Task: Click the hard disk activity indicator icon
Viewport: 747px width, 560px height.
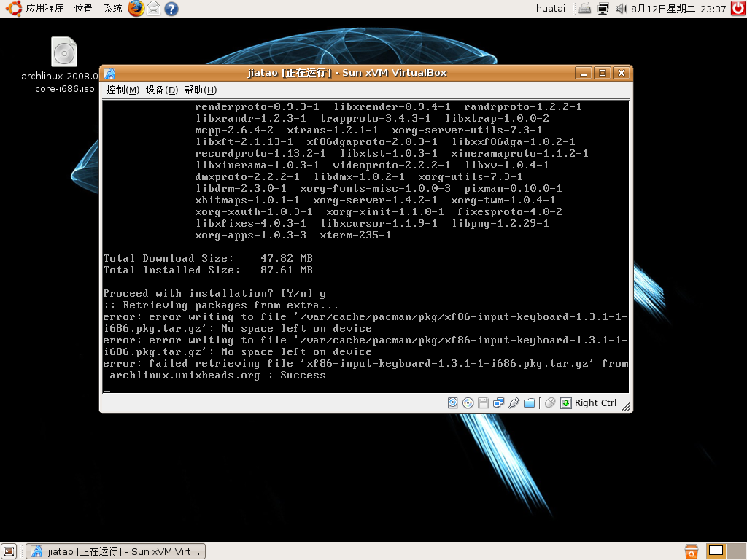Action: [452, 402]
